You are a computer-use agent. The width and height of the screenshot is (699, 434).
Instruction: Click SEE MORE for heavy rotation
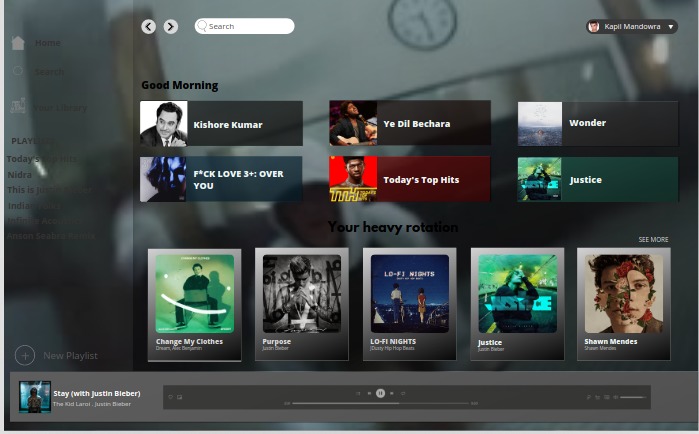[x=653, y=240]
